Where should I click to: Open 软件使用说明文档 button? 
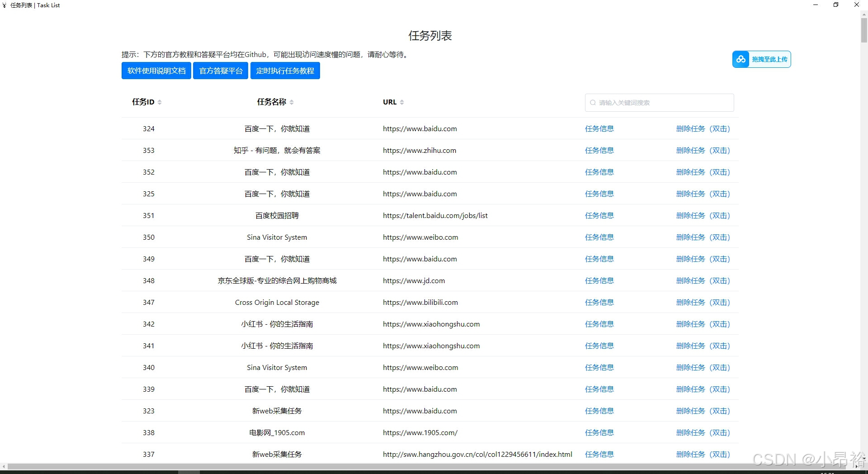pyautogui.click(x=156, y=71)
